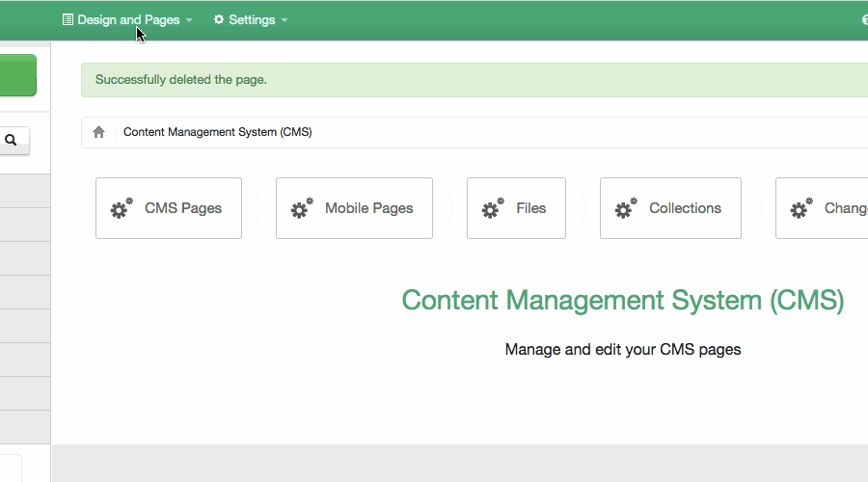Viewport: 868px width, 482px height.
Task: Select the Collections tile
Action: (670, 208)
